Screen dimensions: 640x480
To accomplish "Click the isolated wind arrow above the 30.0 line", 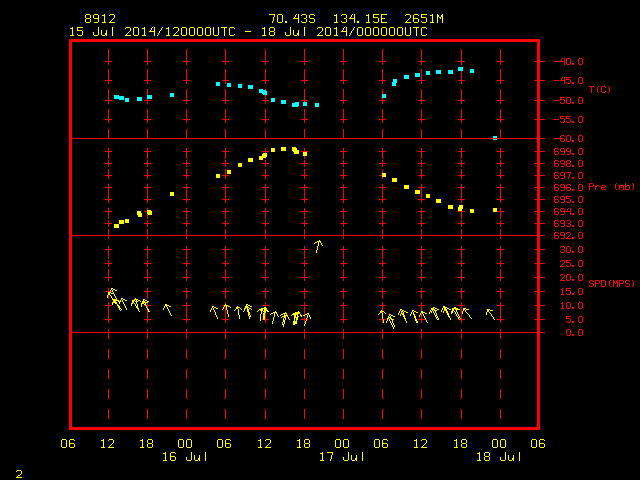I will 318,246.
